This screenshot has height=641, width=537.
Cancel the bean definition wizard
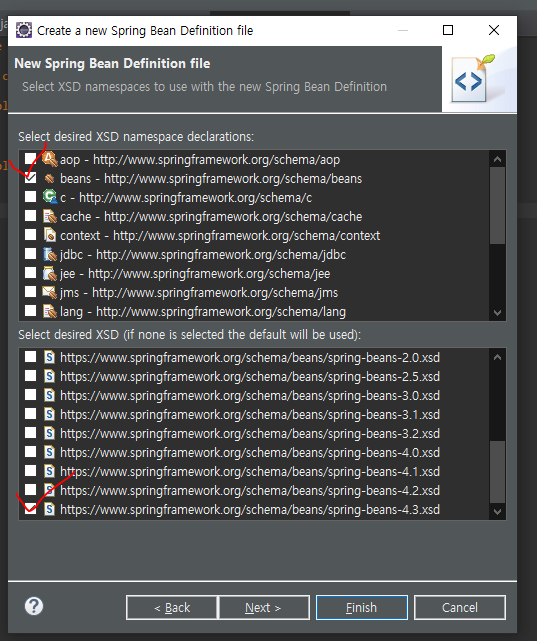460,607
